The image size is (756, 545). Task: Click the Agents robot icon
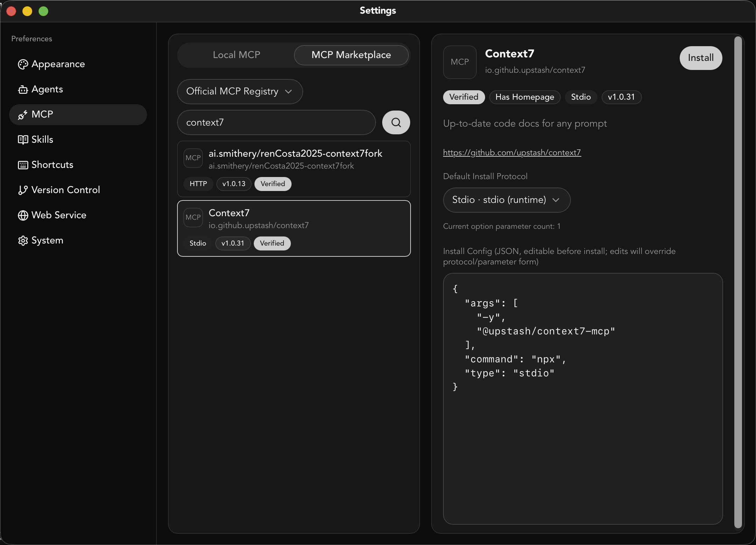pos(23,90)
